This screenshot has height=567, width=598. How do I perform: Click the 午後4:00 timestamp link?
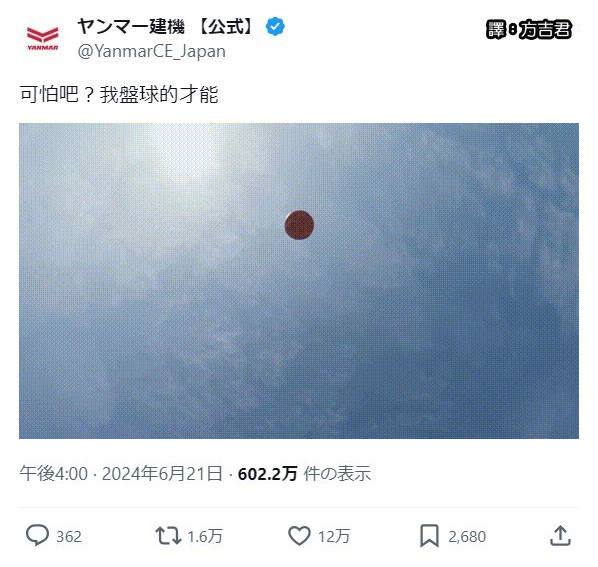[x=54, y=474]
